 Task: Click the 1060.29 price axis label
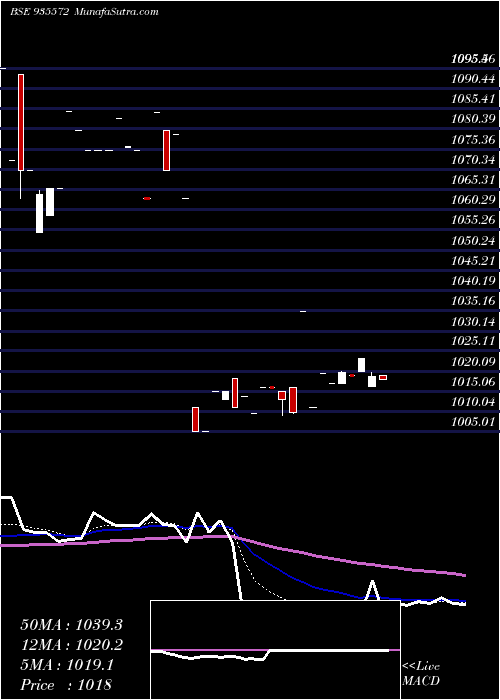473,200
